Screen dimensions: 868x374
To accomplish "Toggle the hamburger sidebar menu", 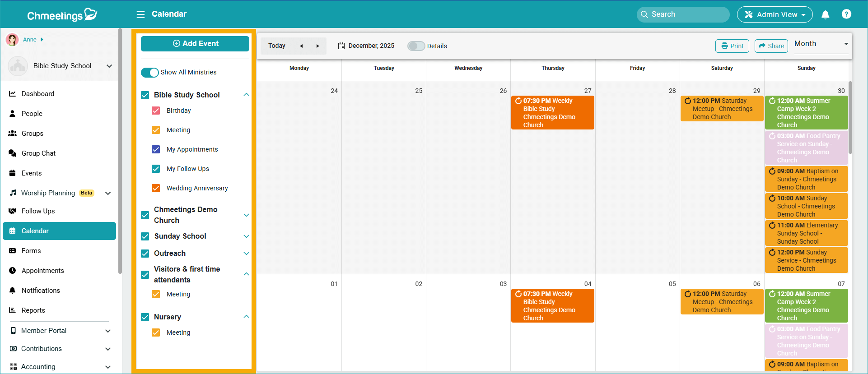I will 140,14.
